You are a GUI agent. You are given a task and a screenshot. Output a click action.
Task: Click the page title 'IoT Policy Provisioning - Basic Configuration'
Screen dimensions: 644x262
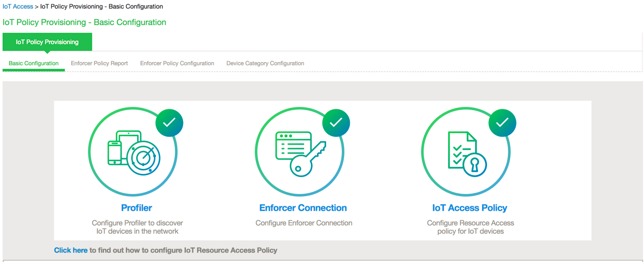tap(84, 22)
